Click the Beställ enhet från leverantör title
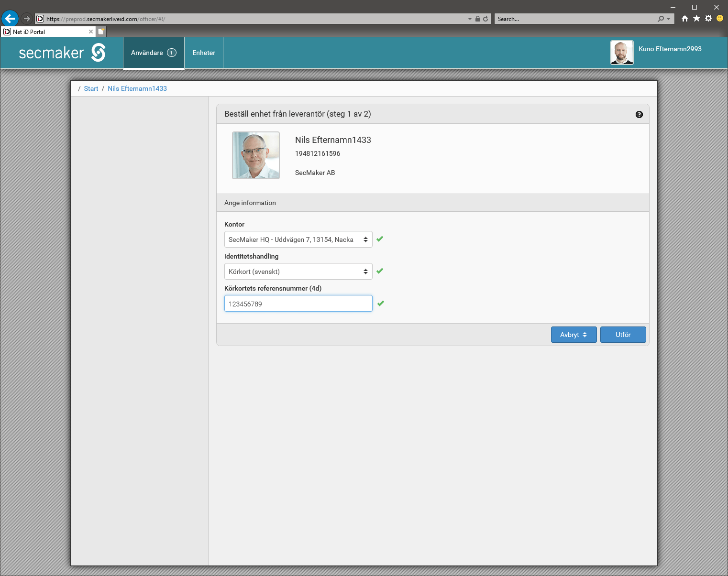Image resolution: width=728 pixels, height=576 pixels. [x=298, y=114]
